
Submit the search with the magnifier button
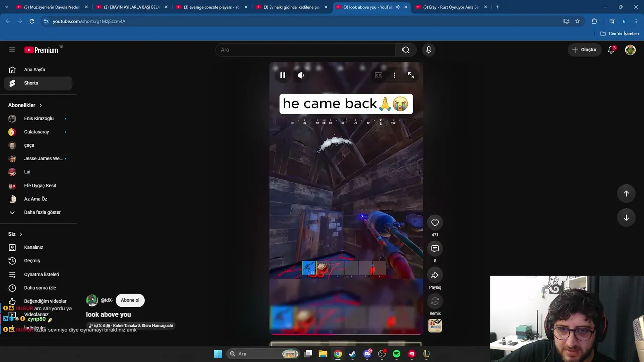(406, 50)
